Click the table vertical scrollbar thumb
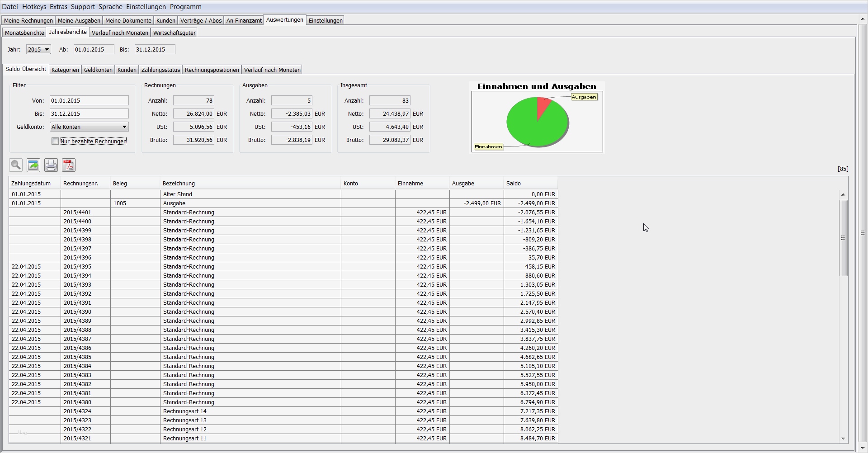Viewport: 868px width, 453px height. click(843, 238)
